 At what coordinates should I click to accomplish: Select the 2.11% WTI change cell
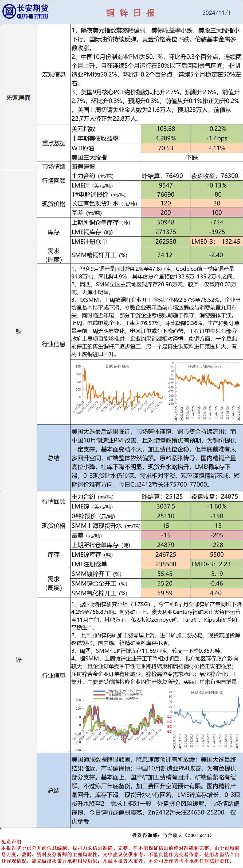(216, 148)
